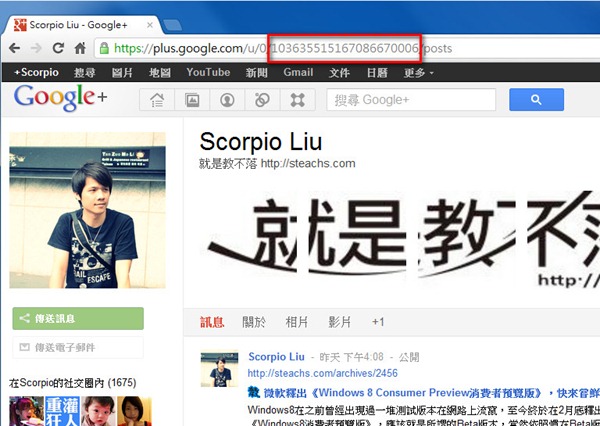Open the Google+ Circles icon
Viewport: 600px width, 426px height.
click(x=262, y=100)
